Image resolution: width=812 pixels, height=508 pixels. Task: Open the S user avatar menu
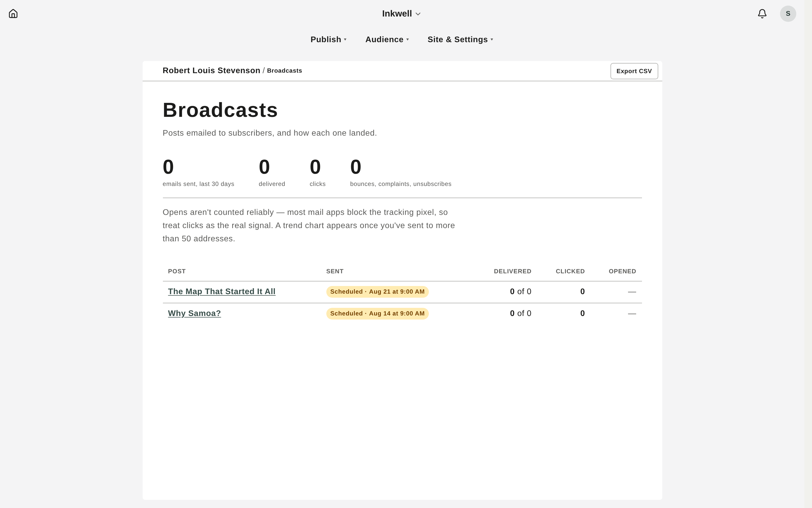(788, 14)
